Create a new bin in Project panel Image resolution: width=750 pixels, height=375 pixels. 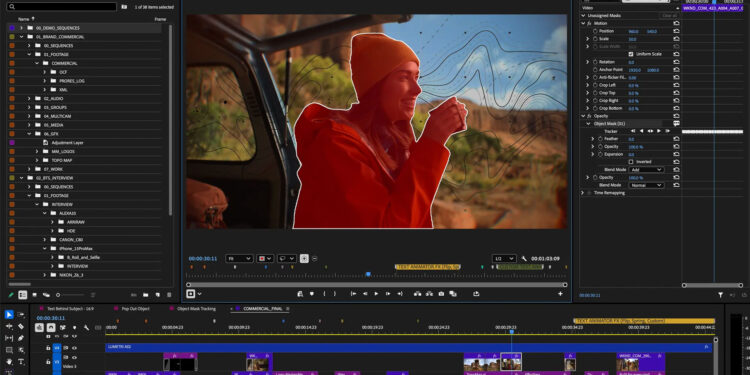(145, 295)
